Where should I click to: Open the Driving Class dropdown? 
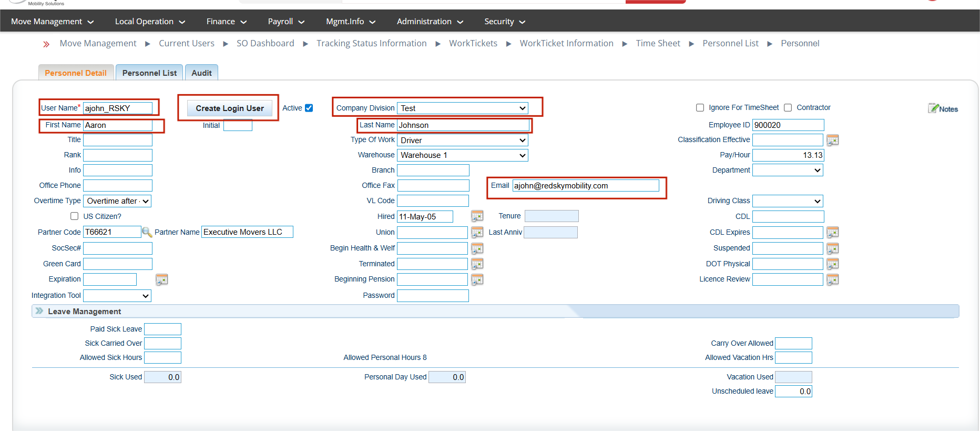pyautogui.click(x=788, y=201)
